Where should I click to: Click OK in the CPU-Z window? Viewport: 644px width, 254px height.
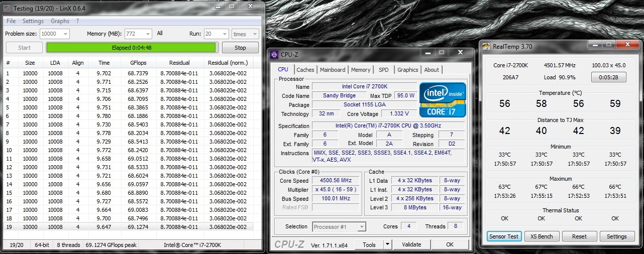click(450, 244)
